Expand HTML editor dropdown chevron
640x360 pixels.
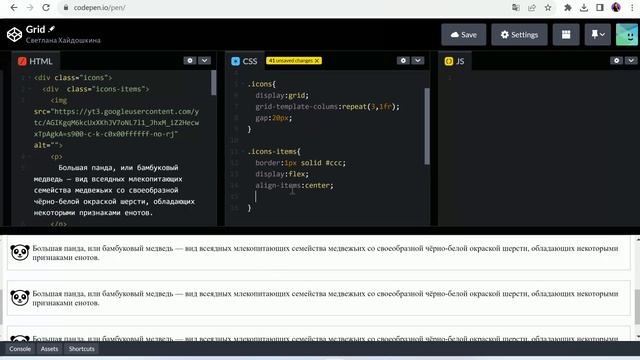204,60
